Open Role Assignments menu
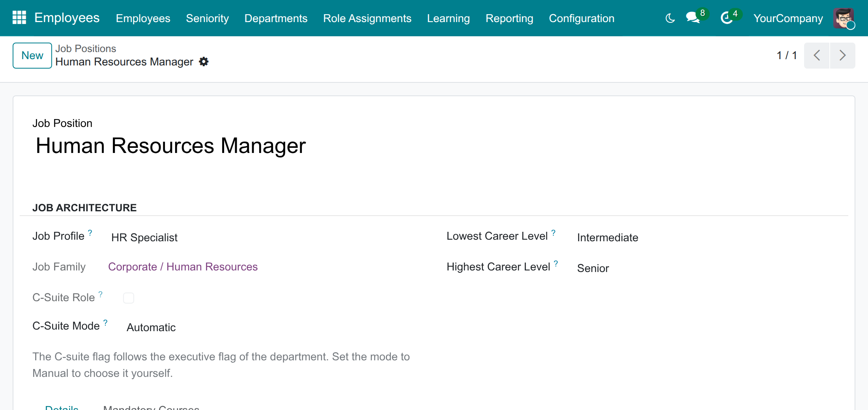Image resolution: width=868 pixels, height=410 pixels. [x=367, y=18]
